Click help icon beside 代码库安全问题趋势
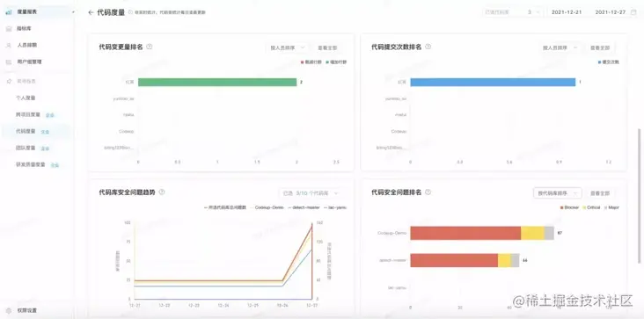644x319 pixels. coord(162,192)
